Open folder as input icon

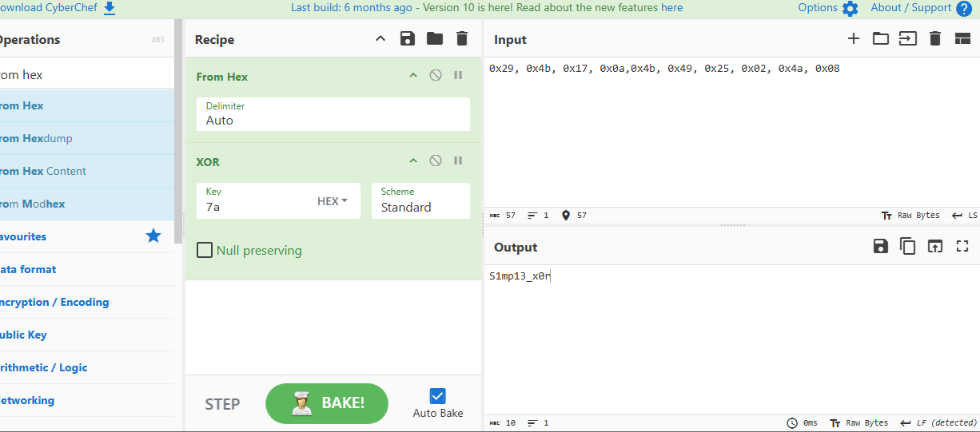(x=881, y=39)
